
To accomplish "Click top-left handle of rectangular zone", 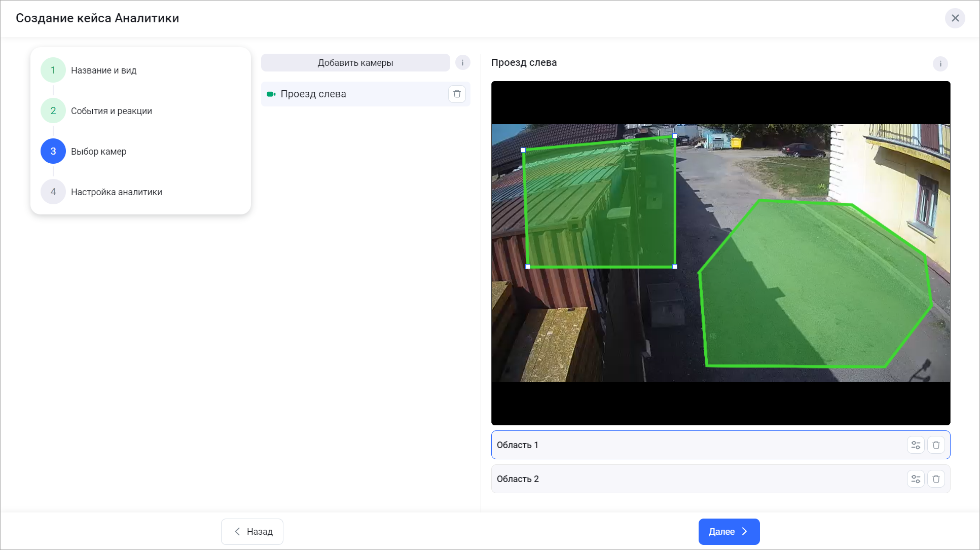I will point(523,150).
